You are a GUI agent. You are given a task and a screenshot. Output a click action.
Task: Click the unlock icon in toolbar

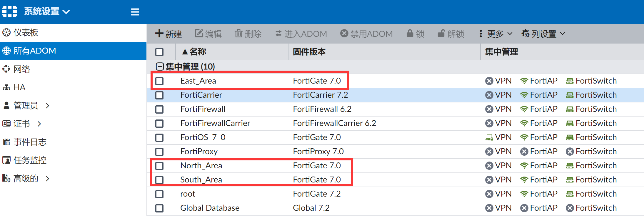tap(441, 33)
